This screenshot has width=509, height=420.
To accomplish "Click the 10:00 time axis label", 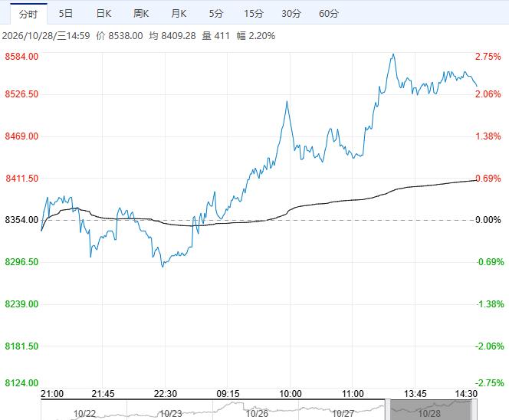I will 291,394.
